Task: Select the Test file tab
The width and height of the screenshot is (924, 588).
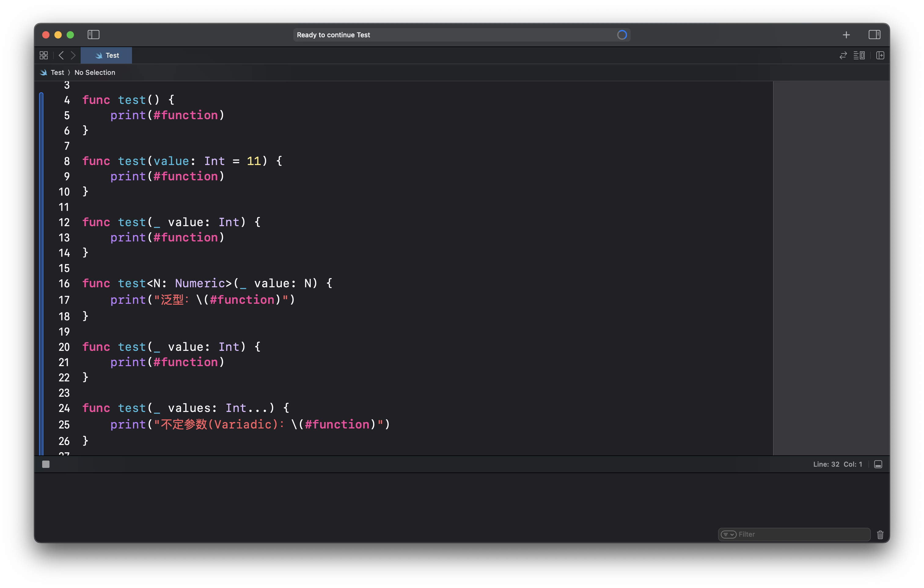Action: [x=106, y=56]
